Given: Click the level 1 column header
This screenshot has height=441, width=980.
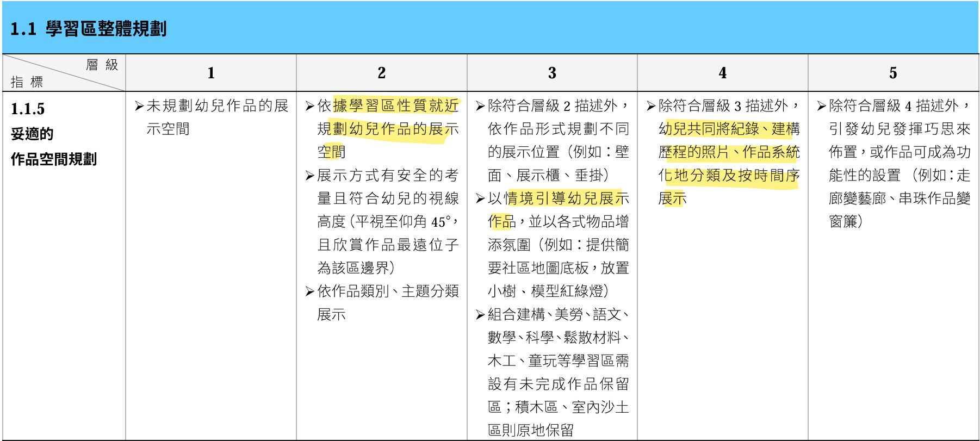Looking at the screenshot, I should [x=211, y=73].
